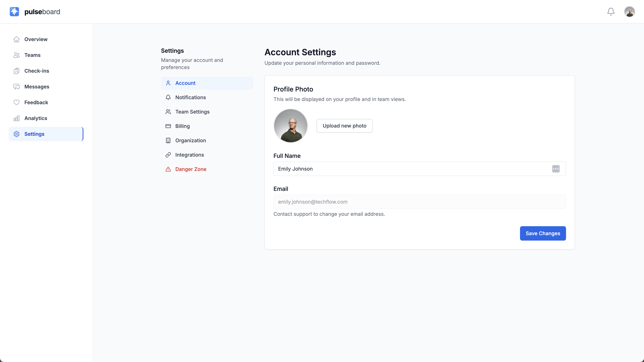Click the Danger Zone warning triangle icon
The height and width of the screenshot is (362, 644).
168,169
